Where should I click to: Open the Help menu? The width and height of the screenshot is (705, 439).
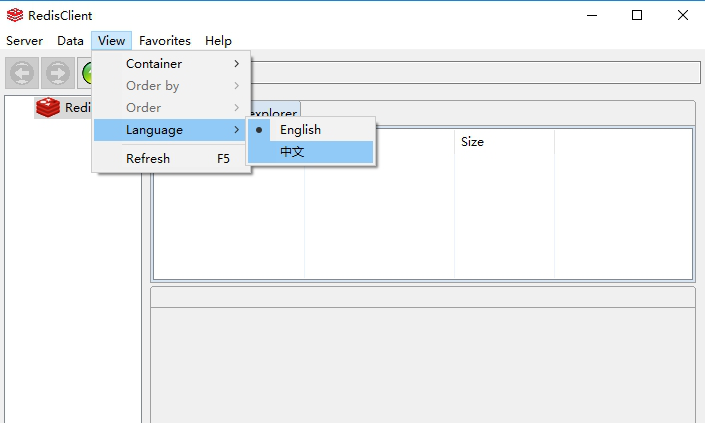pos(218,41)
